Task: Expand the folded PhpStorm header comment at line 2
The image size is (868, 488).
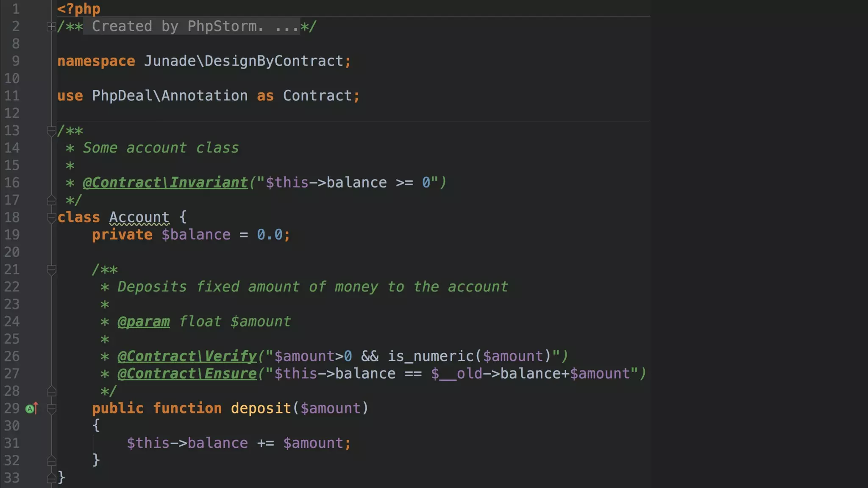Action: 51,27
